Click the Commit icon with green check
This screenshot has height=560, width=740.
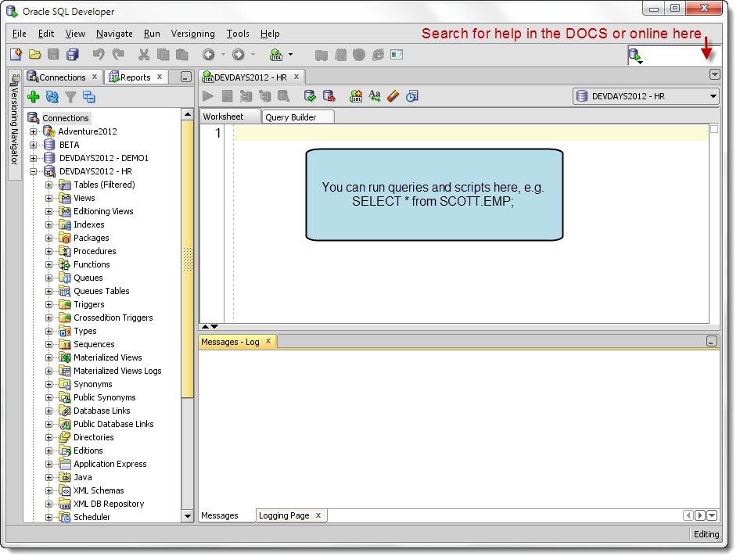click(310, 96)
